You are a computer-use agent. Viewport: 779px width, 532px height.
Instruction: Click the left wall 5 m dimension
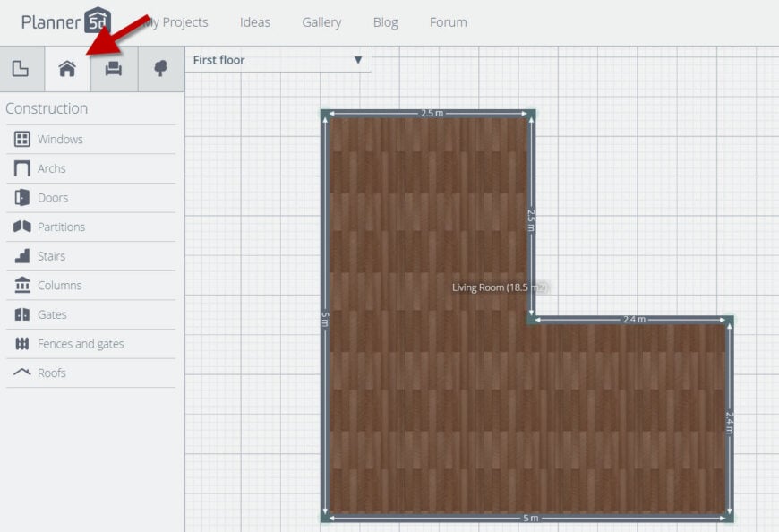point(325,319)
